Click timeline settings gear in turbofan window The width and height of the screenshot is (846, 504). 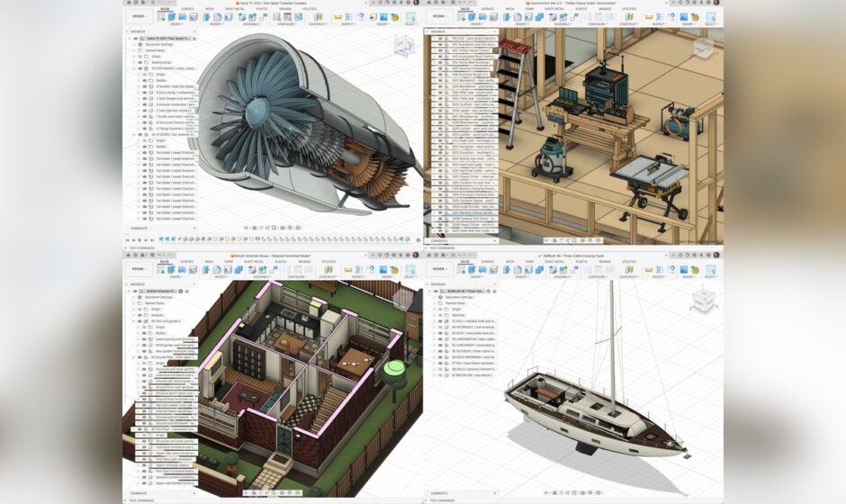coord(418,239)
